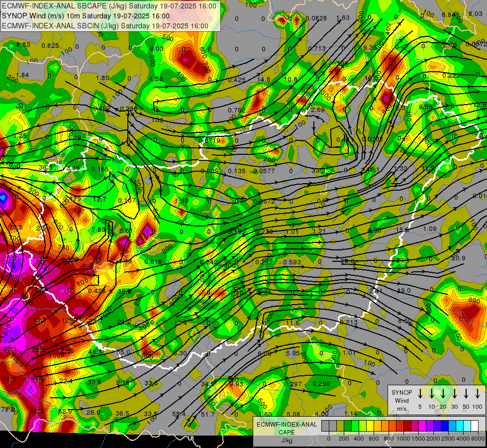The height and width of the screenshot is (448, 487).
Task: Click the 30 m/s wind arrow in legend
Action: tap(454, 394)
